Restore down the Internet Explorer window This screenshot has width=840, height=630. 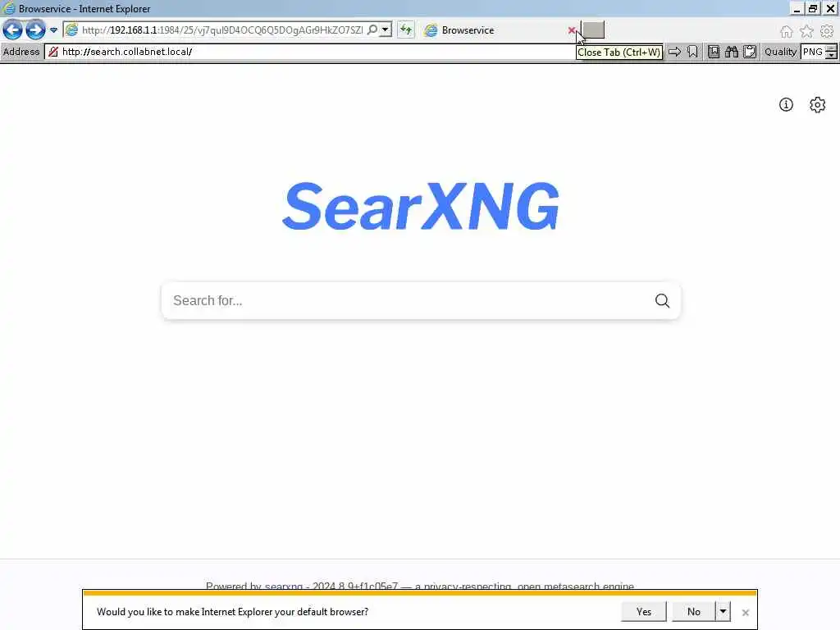click(x=813, y=8)
